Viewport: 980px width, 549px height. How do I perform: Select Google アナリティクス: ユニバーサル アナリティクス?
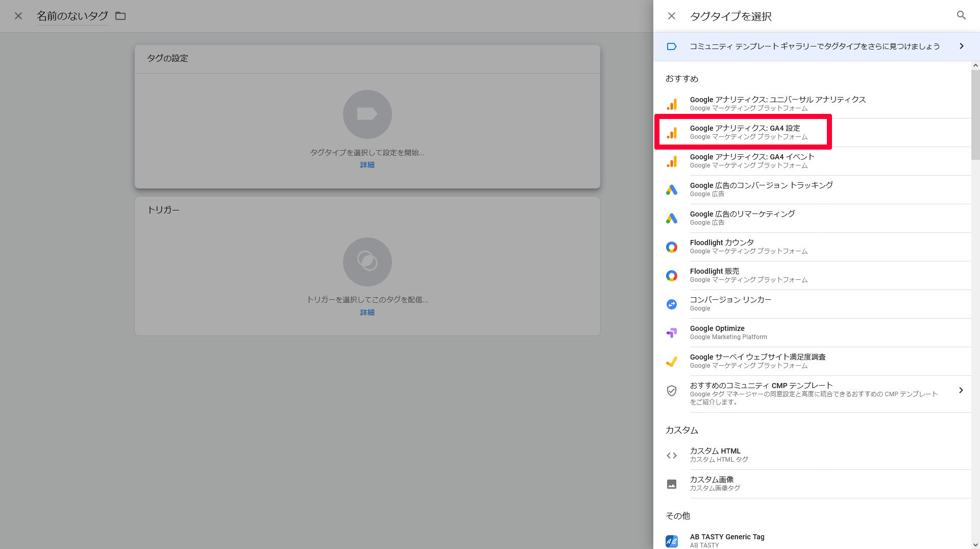point(812,104)
